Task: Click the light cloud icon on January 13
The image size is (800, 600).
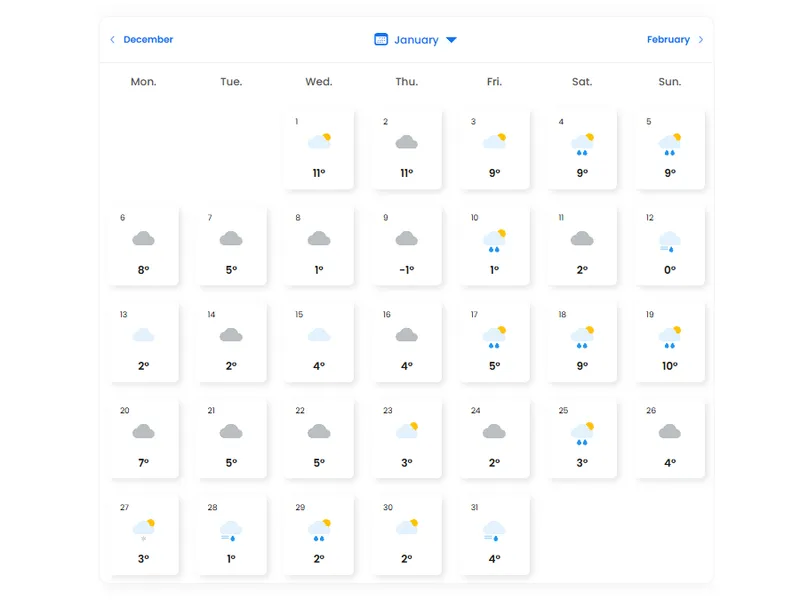Action: coord(143,336)
